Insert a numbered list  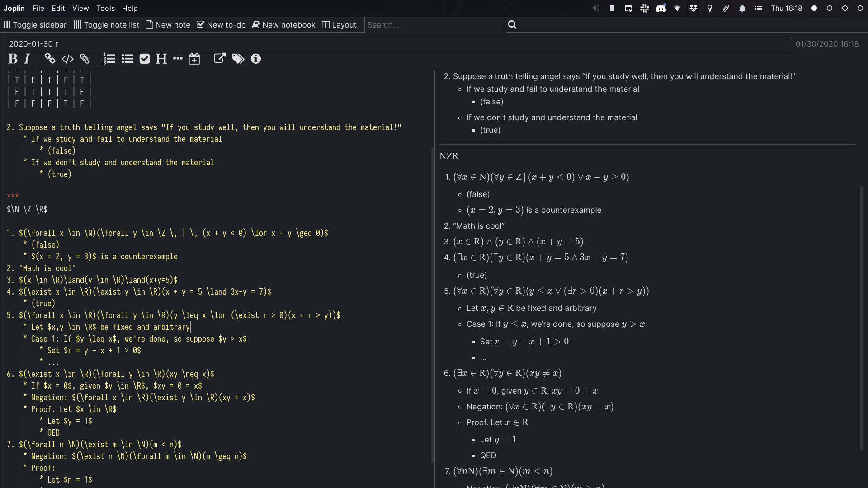109,59
